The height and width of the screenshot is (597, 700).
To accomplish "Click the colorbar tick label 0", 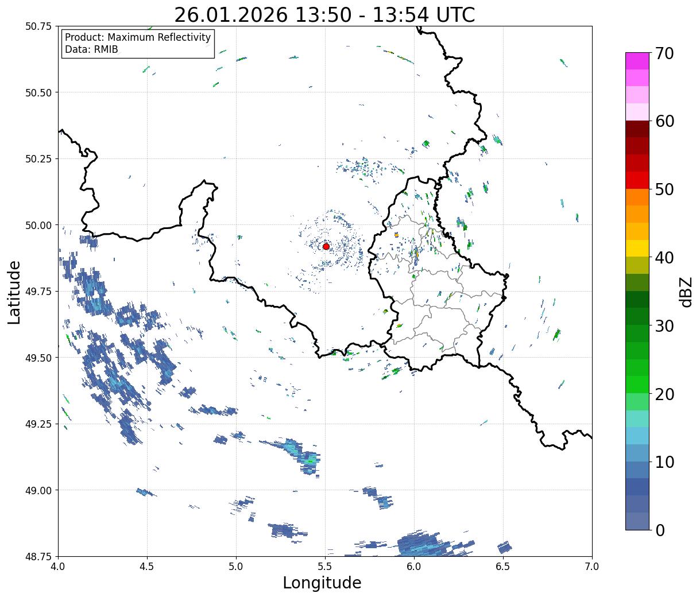I will (659, 530).
